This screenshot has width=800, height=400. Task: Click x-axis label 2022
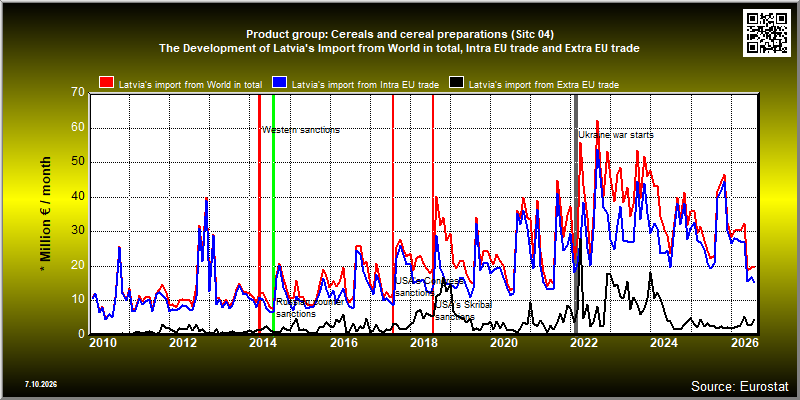(x=584, y=342)
